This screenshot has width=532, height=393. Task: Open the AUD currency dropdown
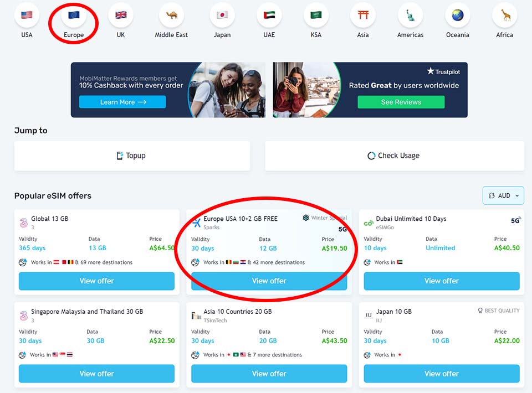tap(504, 195)
